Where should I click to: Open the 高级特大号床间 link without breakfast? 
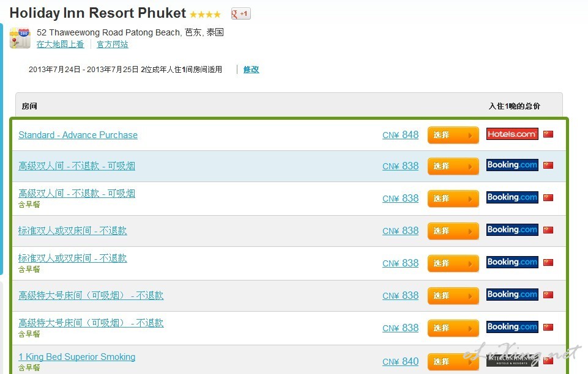91,295
